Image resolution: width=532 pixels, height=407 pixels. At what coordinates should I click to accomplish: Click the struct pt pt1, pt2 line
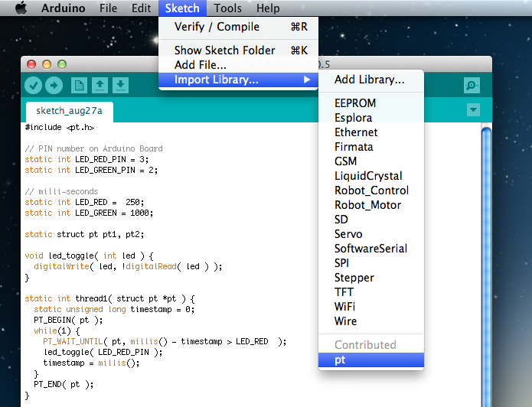point(84,234)
